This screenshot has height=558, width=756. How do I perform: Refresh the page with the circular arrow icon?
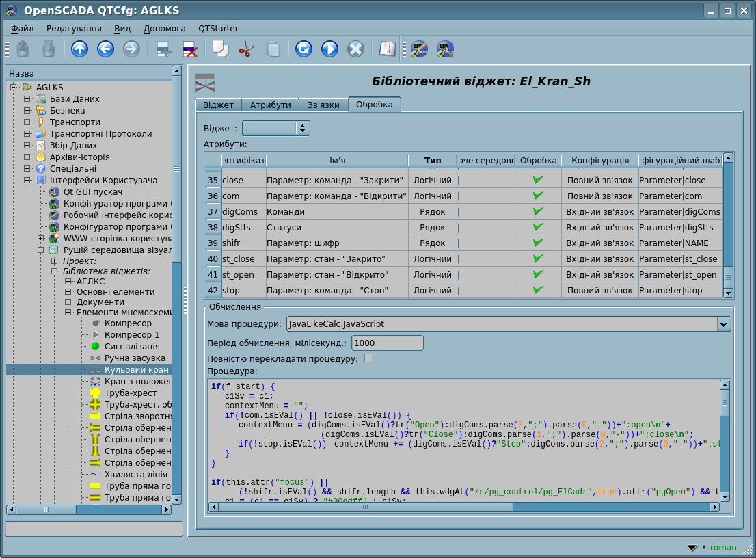(303, 49)
